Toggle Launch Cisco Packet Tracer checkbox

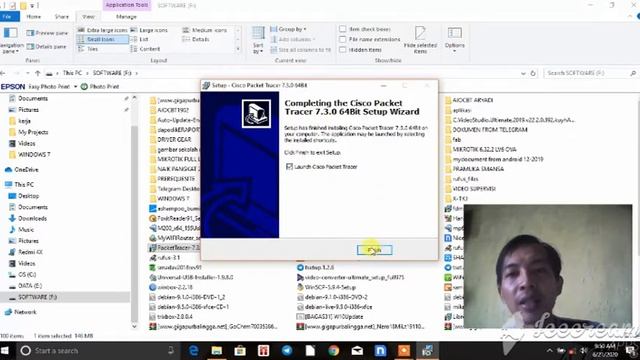coord(289,167)
